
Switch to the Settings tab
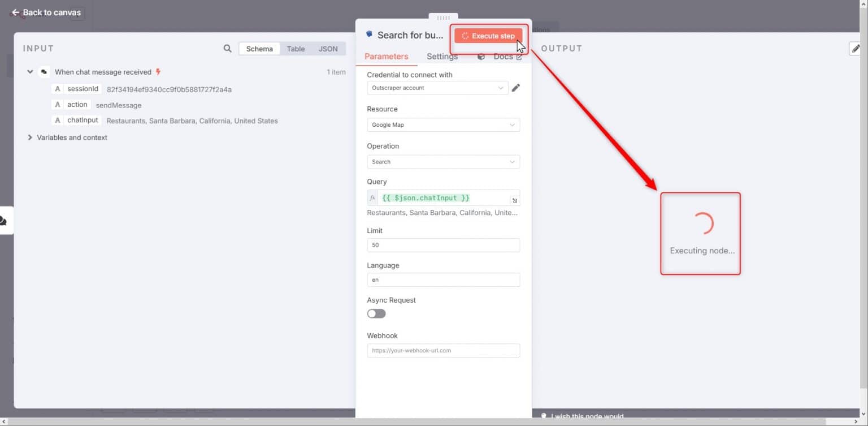click(441, 56)
